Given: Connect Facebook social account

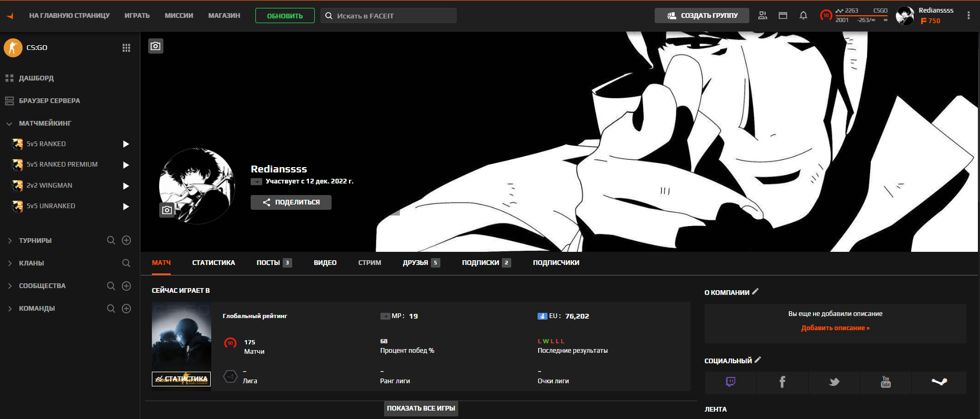Looking at the screenshot, I should [782, 382].
